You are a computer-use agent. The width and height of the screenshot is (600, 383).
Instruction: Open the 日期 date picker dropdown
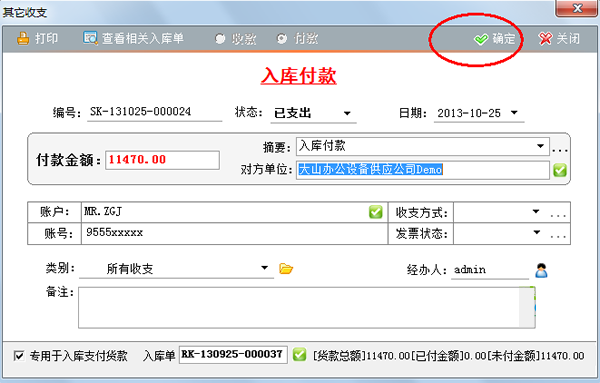click(514, 112)
